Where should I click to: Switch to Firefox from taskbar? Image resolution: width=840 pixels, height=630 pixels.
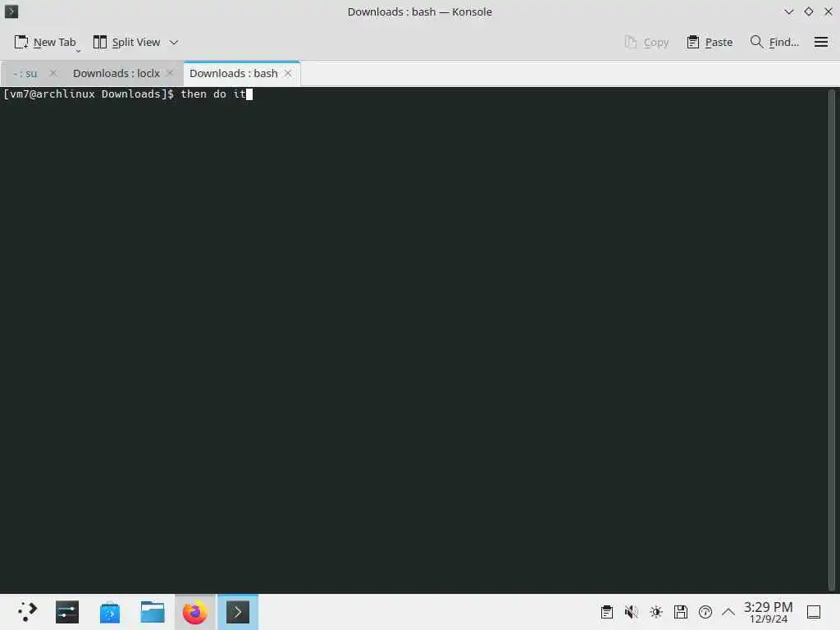pyautogui.click(x=195, y=612)
